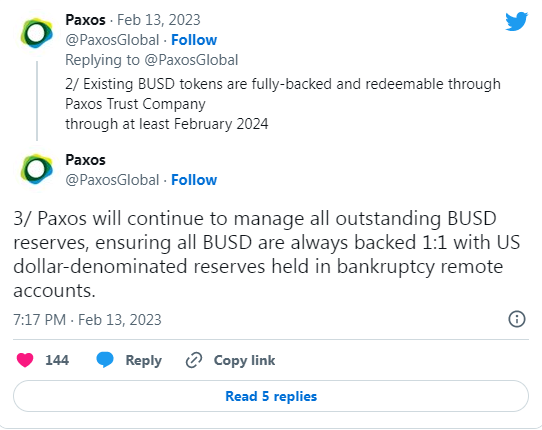542x430 pixels.
Task: Follow PaxosGlobal from the main tweet
Action: coord(194,180)
